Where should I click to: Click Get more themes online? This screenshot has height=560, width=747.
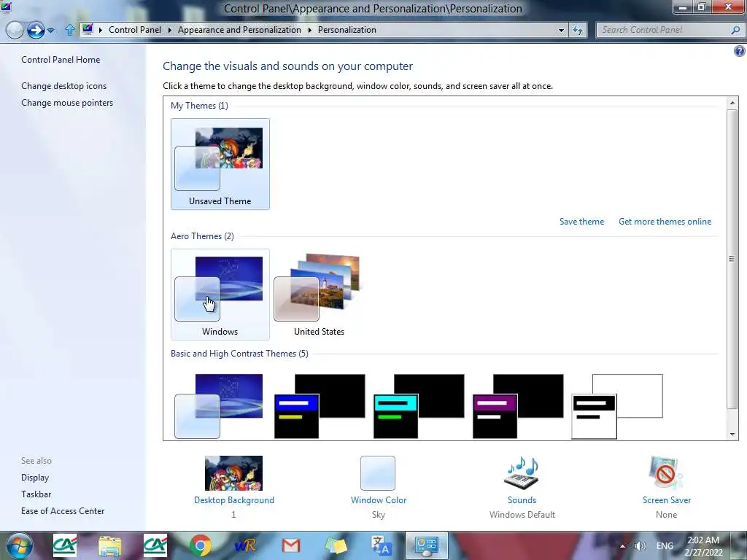point(665,222)
